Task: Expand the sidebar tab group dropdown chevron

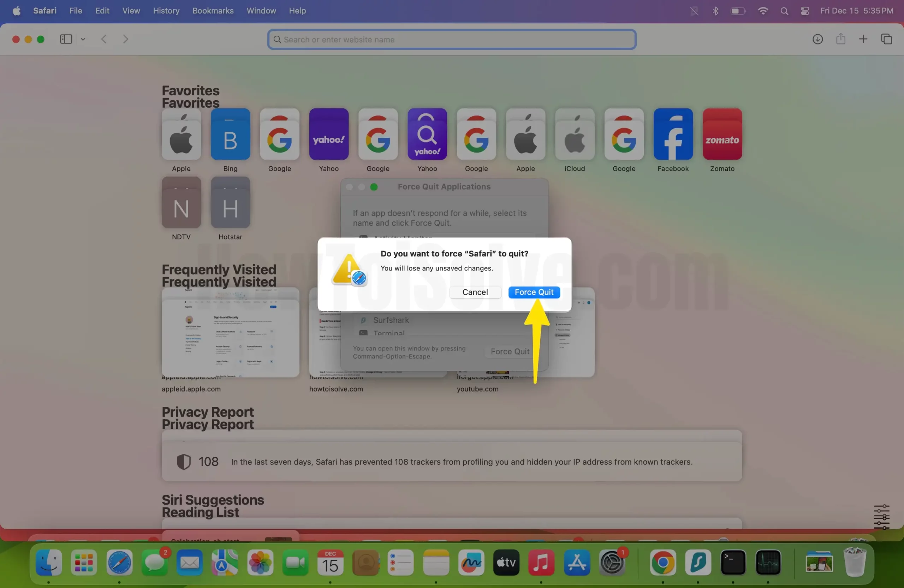Action: click(83, 39)
